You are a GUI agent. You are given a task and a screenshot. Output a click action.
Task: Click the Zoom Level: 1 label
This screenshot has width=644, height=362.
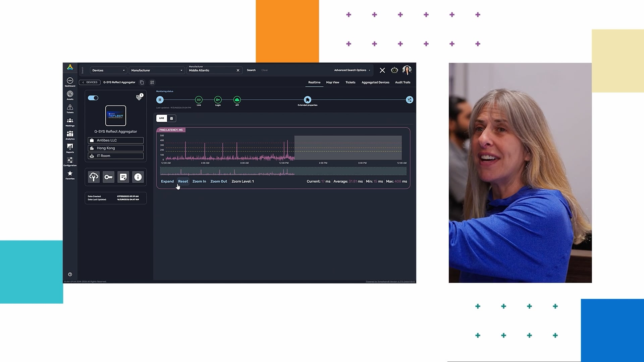click(243, 181)
